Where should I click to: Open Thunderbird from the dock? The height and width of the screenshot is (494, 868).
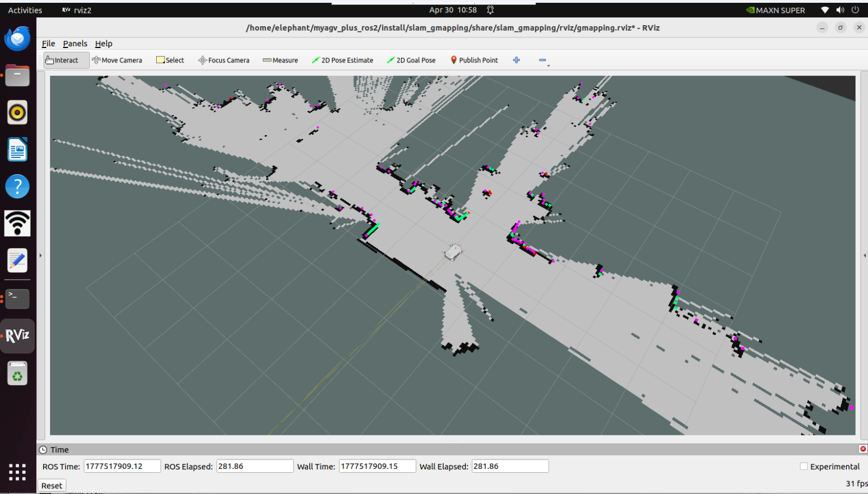click(17, 39)
